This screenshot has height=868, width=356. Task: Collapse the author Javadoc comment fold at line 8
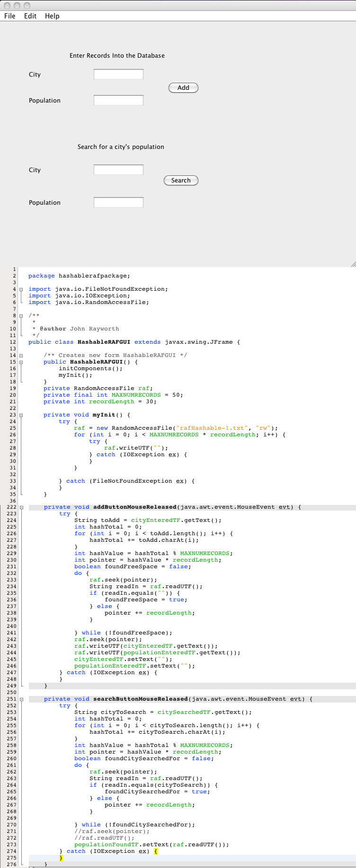(21, 316)
